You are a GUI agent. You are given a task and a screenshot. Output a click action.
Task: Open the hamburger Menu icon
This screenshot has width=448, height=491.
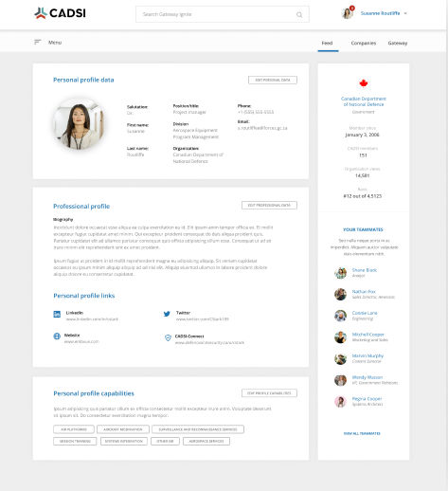point(37,42)
